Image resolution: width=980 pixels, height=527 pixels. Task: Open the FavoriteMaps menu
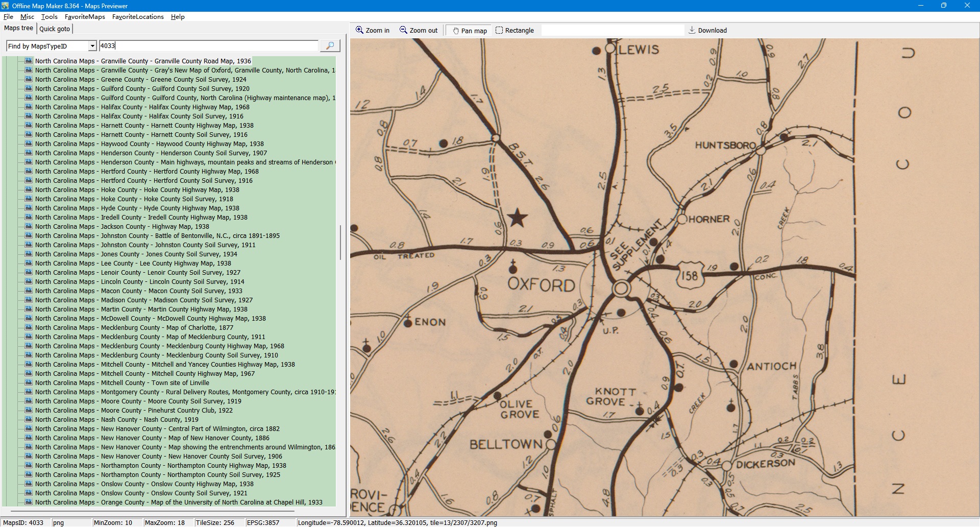click(x=85, y=17)
